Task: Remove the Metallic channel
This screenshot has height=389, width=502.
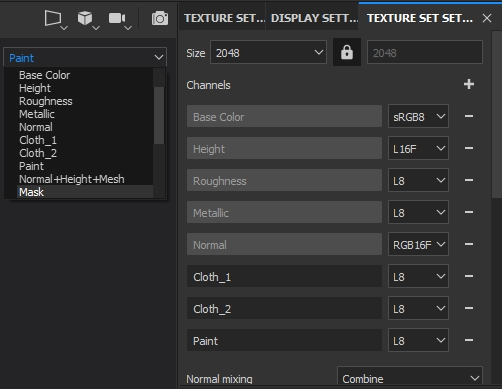Action: point(469,212)
